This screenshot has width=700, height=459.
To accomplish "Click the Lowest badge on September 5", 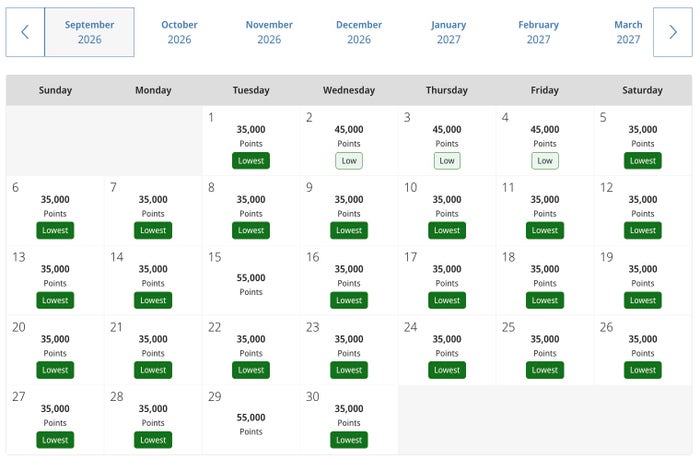I will tap(642, 161).
